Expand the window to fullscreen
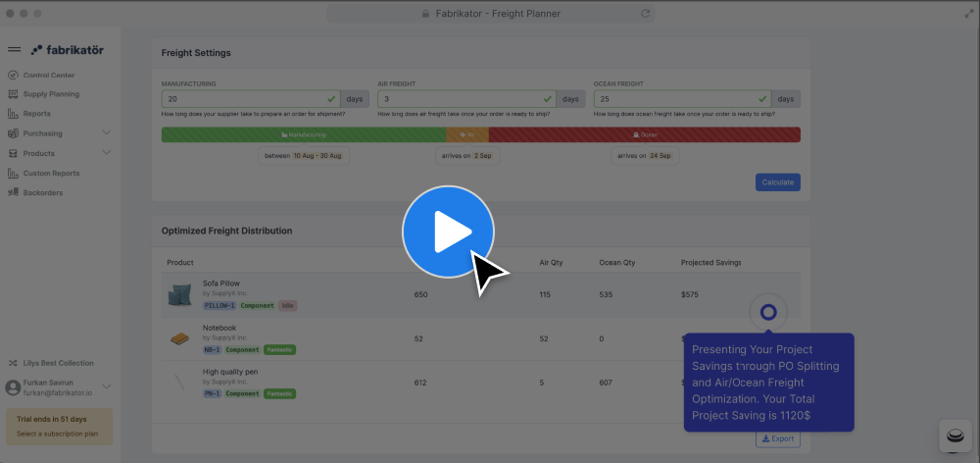The image size is (980, 463). point(969,13)
